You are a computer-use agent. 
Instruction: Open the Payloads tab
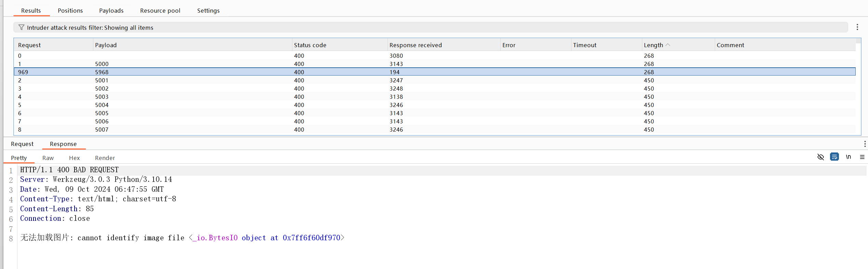(111, 11)
